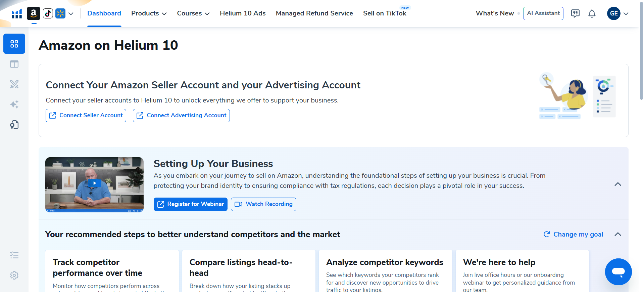
Task: Select the Amazon marketplace icon
Action: (33, 13)
